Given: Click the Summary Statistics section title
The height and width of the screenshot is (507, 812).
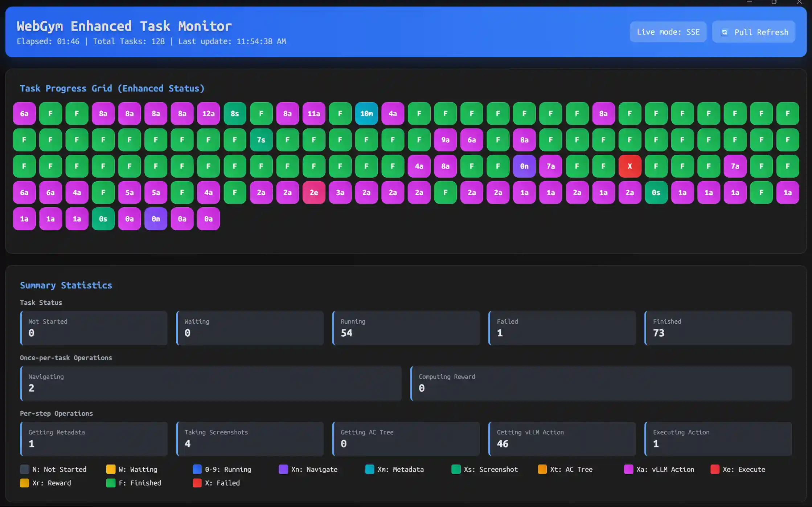Looking at the screenshot, I should tap(66, 285).
